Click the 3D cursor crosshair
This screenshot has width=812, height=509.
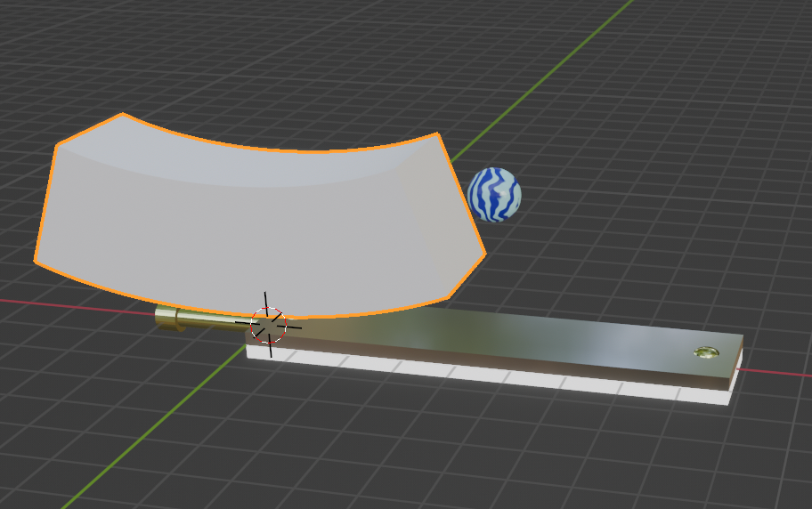268,325
